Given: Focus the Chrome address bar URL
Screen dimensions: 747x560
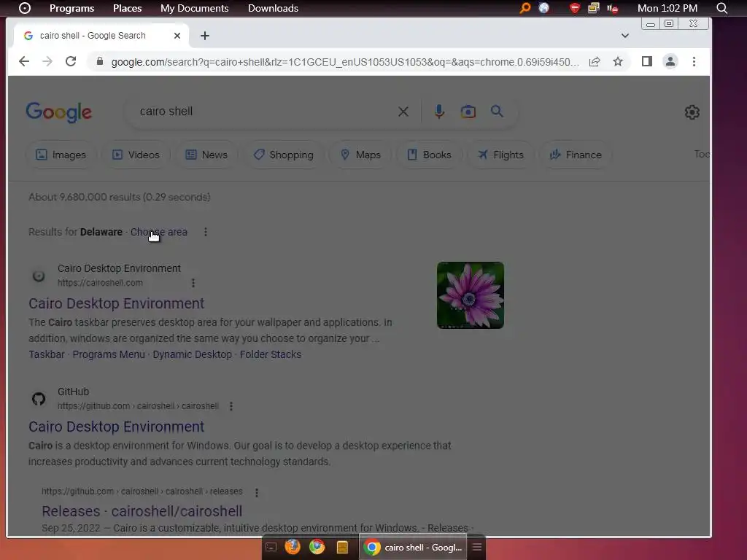Looking at the screenshot, I should click(x=345, y=62).
